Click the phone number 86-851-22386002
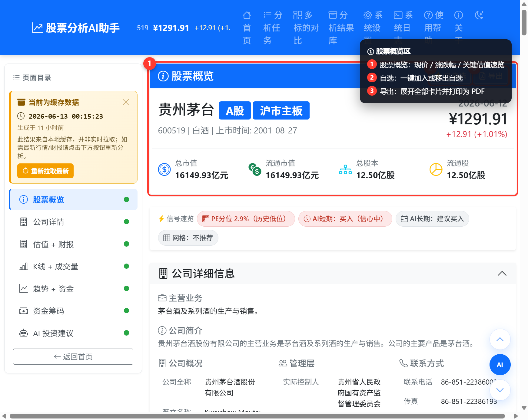 [x=469, y=382]
